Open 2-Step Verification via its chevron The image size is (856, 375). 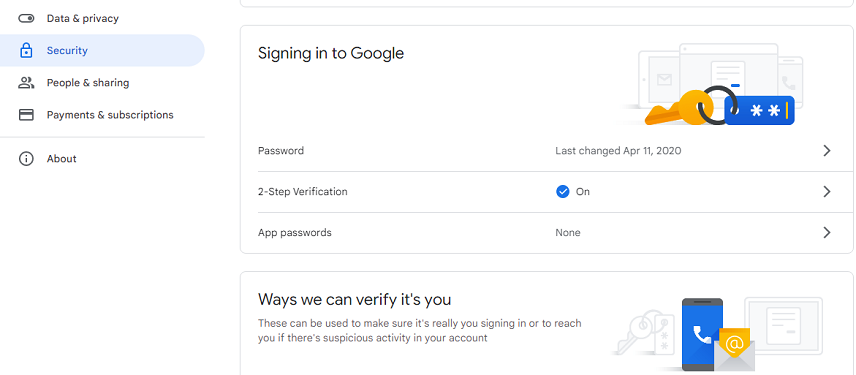tap(827, 192)
